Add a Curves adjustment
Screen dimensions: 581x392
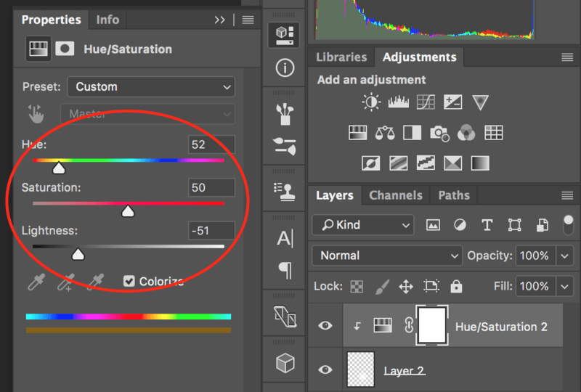pyautogui.click(x=426, y=102)
